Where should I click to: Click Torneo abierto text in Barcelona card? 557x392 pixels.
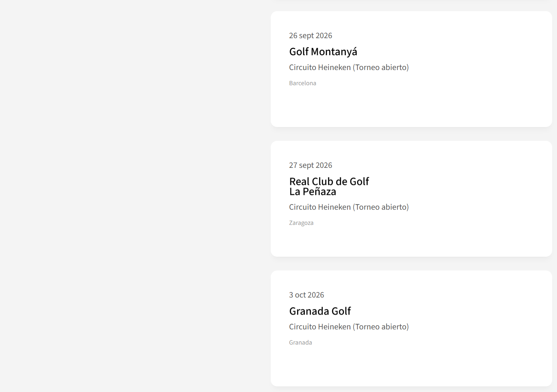click(x=381, y=67)
